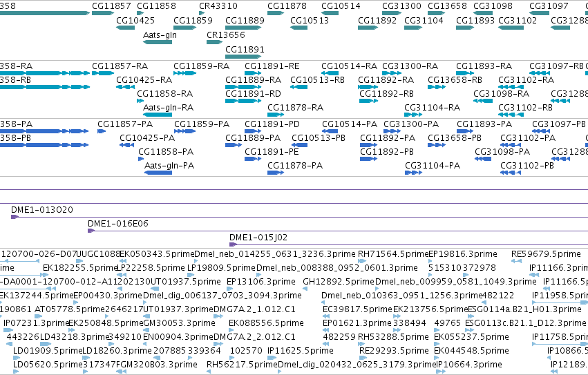Image resolution: width=588 pixels, height=375 pixels.
Task: Open the CG11891-RE transcript label
Action: tap(272, 66)
